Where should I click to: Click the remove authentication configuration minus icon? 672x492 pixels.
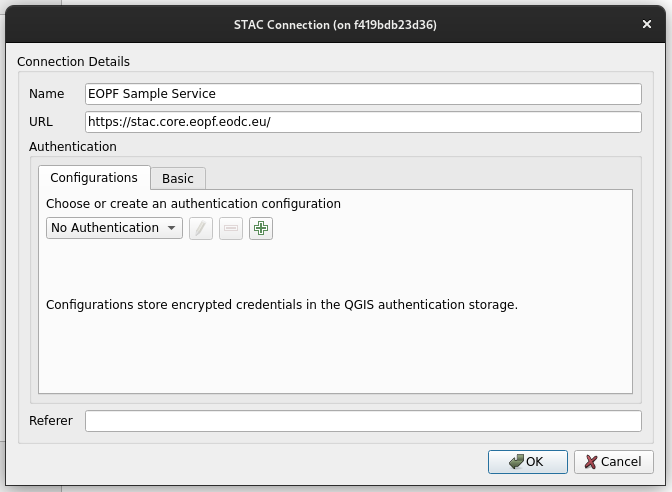point(231,228)
